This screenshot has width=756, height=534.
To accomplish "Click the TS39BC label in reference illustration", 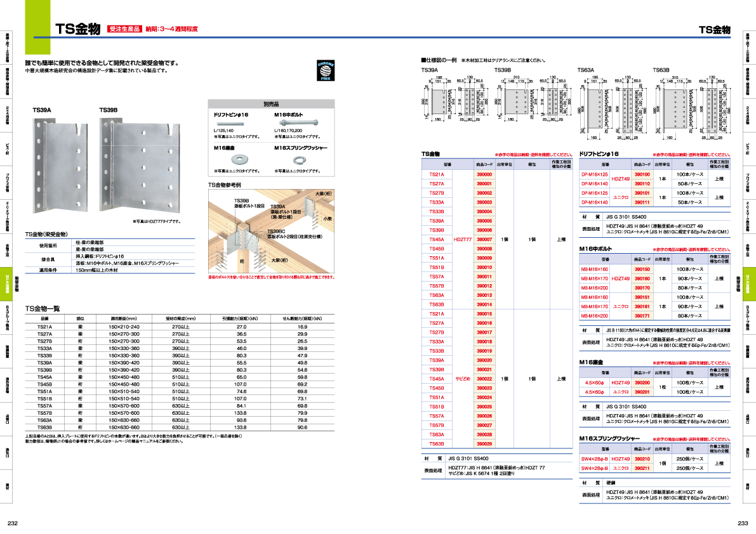I will click(x=275, y=231).
